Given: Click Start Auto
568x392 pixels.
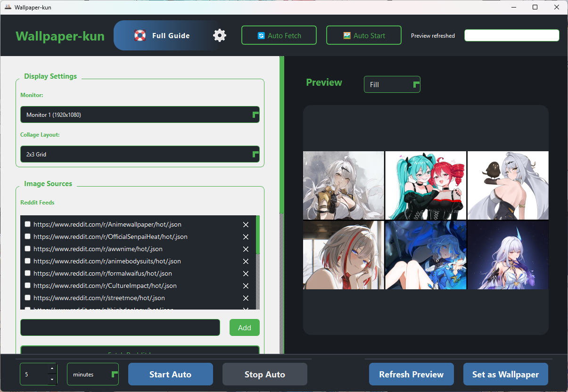Looking at the screenshot, I should pos(171,375).
